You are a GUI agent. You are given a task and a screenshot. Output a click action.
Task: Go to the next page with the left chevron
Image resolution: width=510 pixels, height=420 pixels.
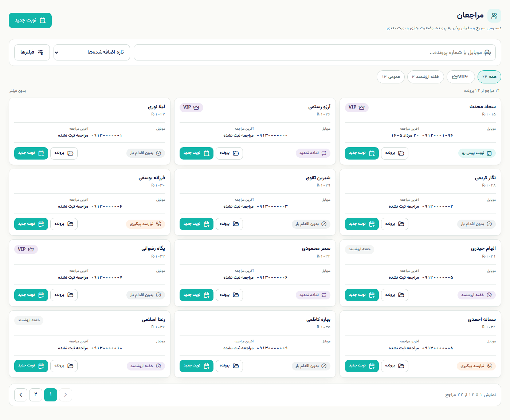pos(21,395)
